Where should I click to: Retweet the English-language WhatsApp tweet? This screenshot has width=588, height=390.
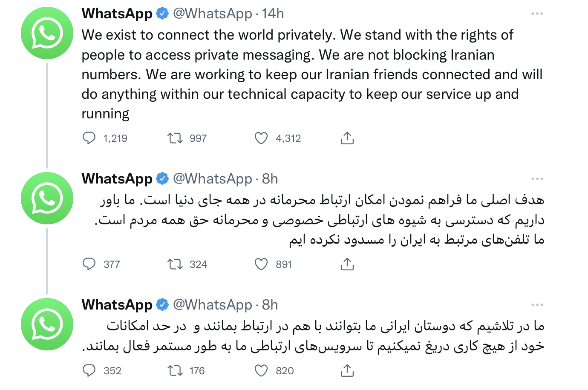tap(175, 138)
